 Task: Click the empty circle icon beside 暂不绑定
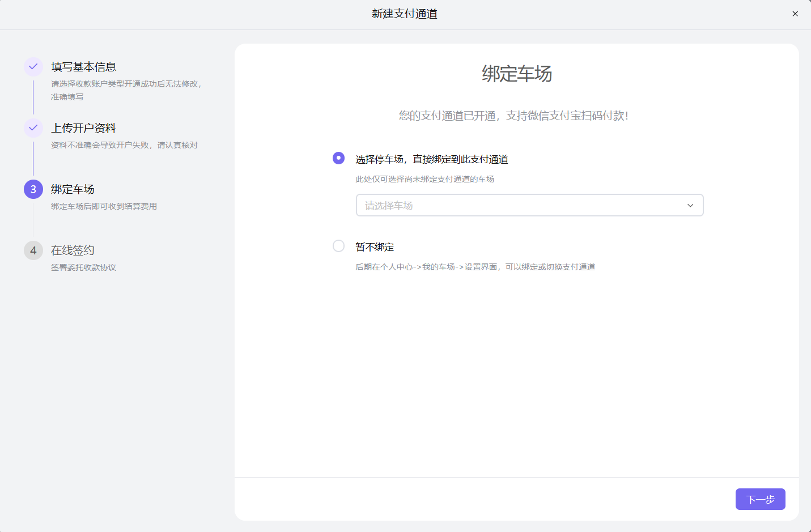pos(338,246)
